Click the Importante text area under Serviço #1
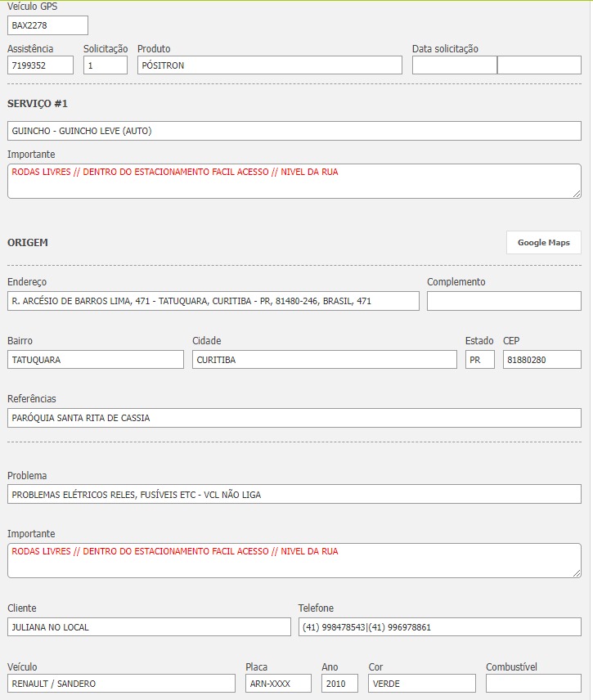This screenshot has height=700, width=593. click(x=294, y=181)
